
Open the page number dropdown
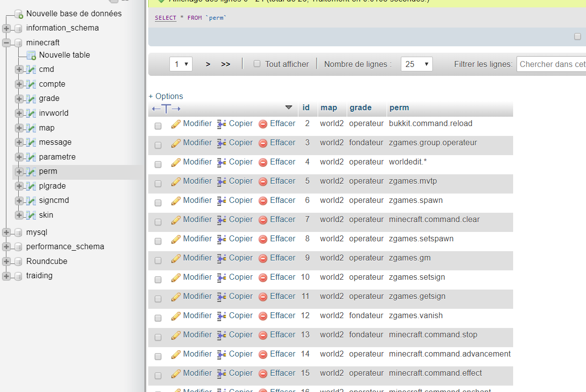pos(181,64)
